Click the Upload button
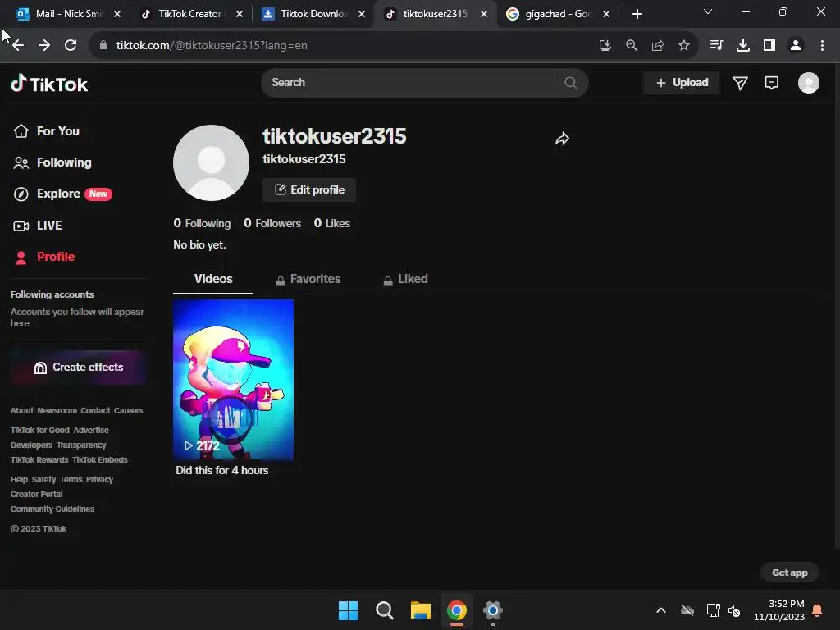The image size is (840, 630). 682,83
